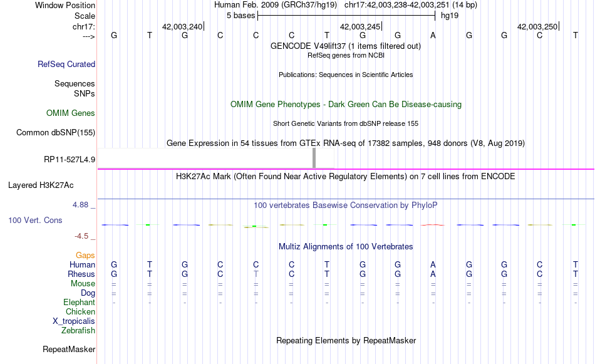Open the OMIM Genes track label
Screen dimensions: 595x364
pyautogui.click(x=71, y=113)
